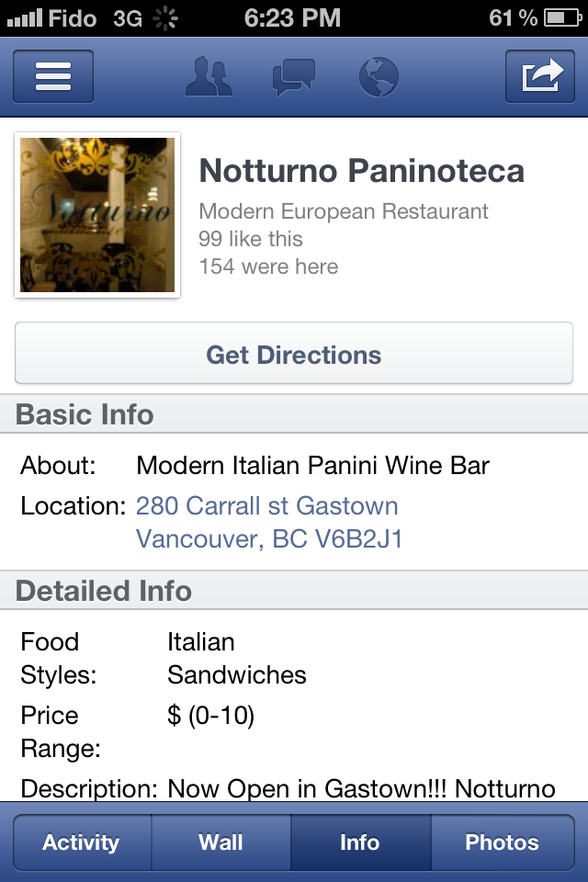
Task: Tap the '99 like this' text
Action: coord(251,239)
